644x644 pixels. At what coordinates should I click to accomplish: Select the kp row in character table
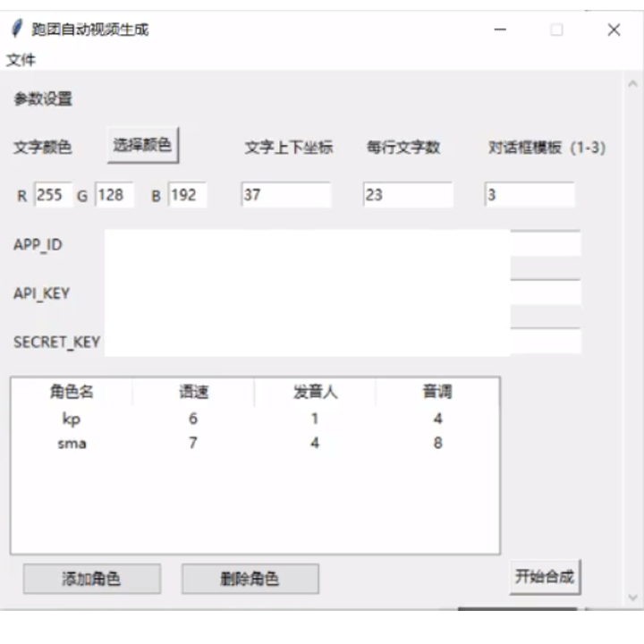pyautogui.click(x=255, y=419)
